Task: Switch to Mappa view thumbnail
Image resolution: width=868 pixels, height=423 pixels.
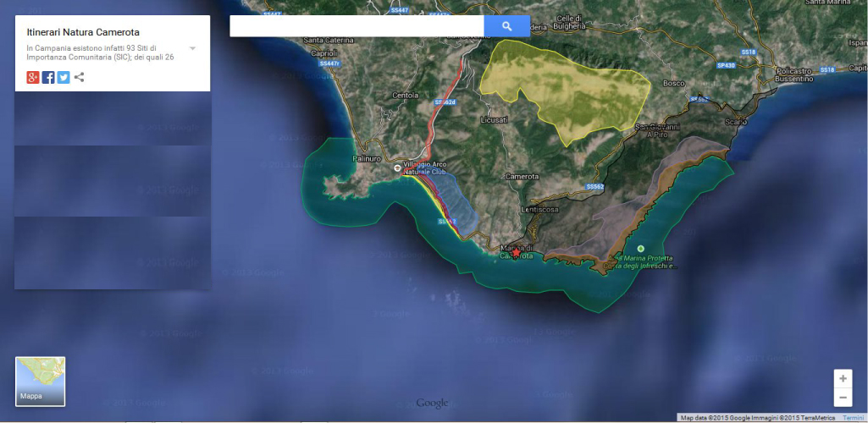Action: click(41, 382)
